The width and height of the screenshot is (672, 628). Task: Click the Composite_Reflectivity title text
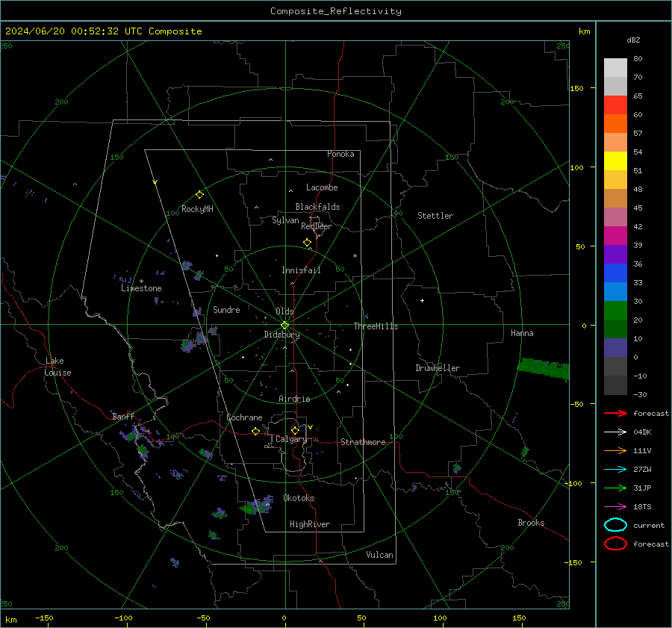(336, 11)
